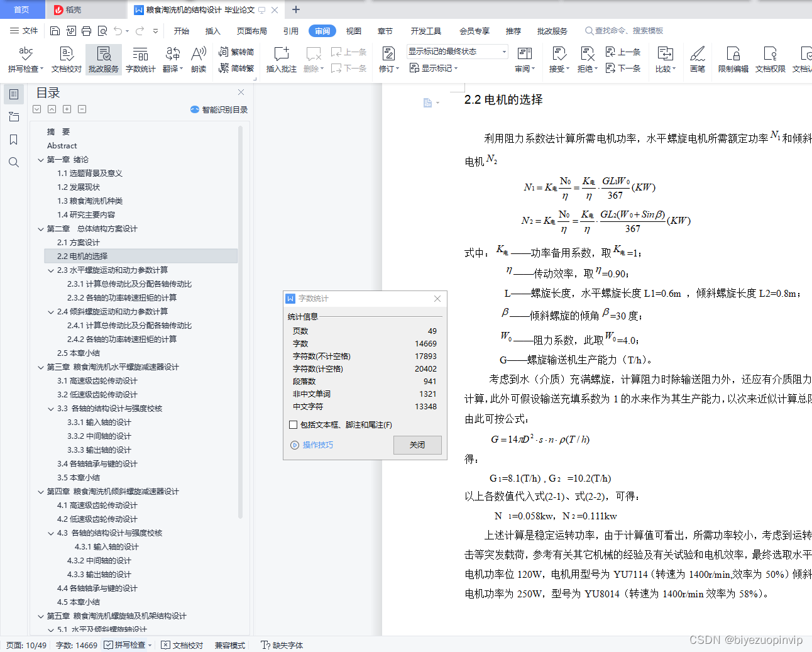The image size is (812, 652).
Task: Toggle 包括文本框、脚注和尾注 checkbox
Action: 294,425
